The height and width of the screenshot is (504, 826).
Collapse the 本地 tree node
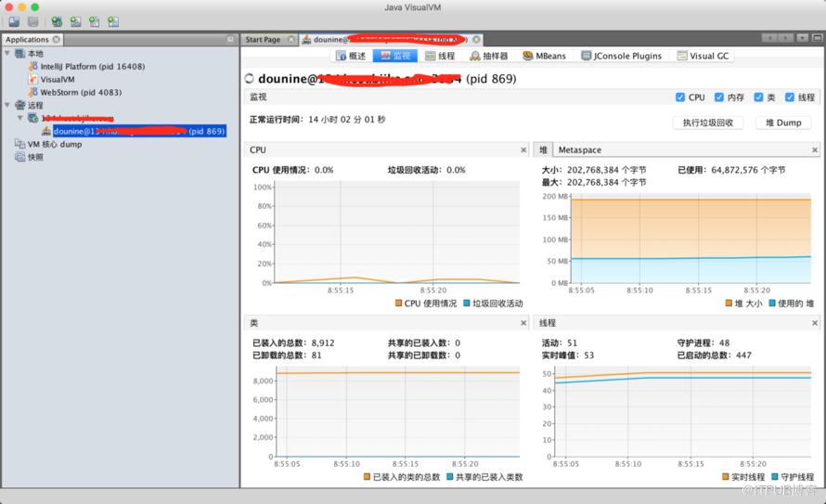(x=7, y=53)
